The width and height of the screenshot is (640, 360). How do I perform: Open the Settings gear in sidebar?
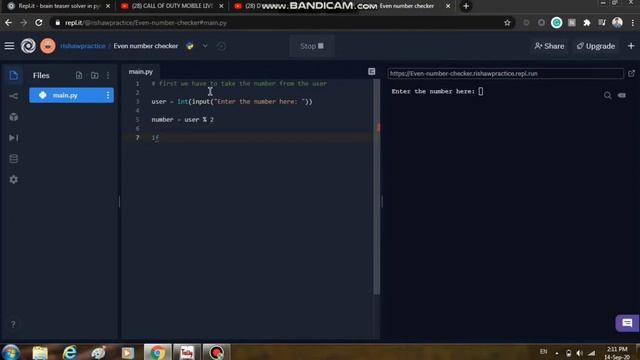(x=13, y=180)
